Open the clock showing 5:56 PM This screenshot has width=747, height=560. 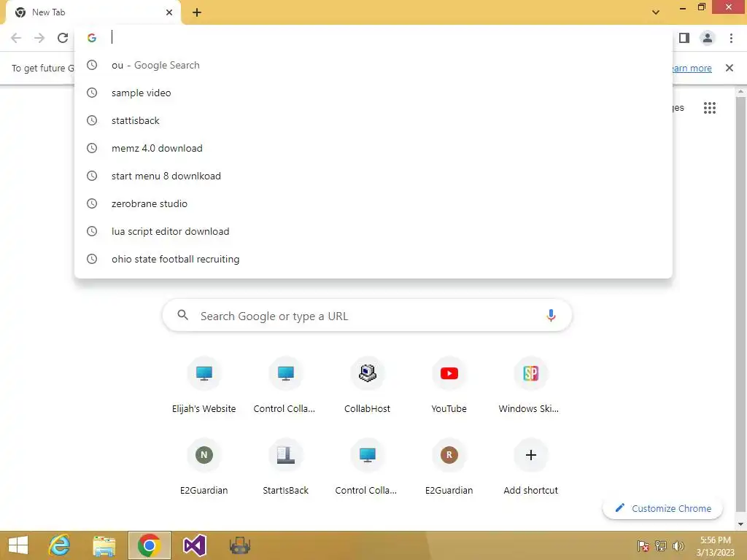(716, 545)
